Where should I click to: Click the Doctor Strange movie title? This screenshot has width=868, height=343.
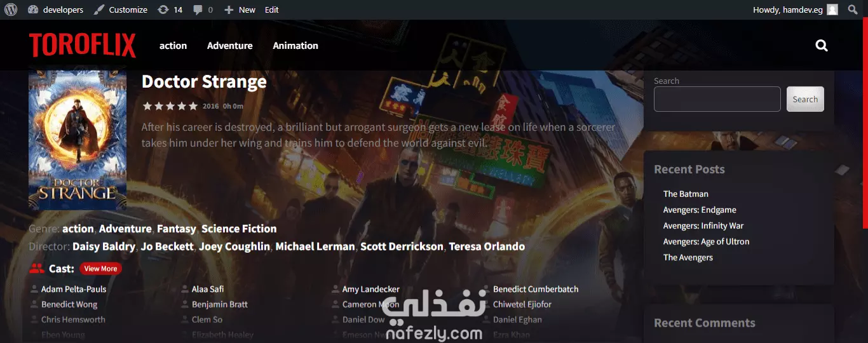[x=204, y=81]
